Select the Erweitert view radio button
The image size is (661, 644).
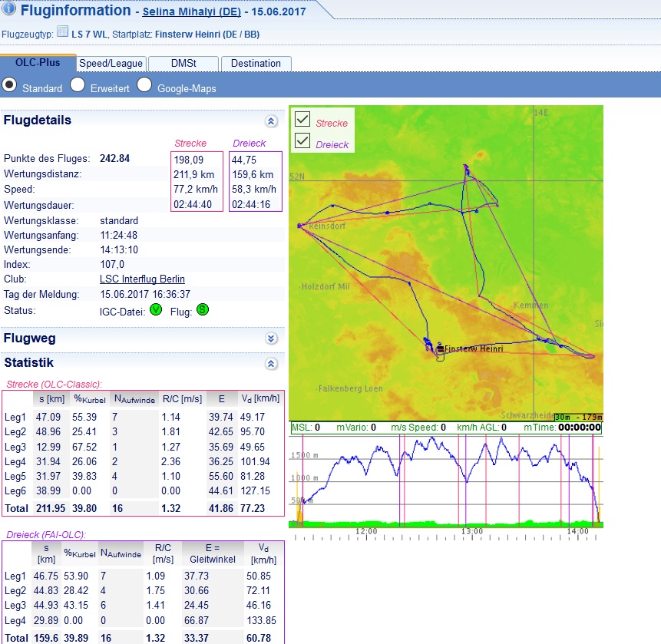tap(78, 85)
